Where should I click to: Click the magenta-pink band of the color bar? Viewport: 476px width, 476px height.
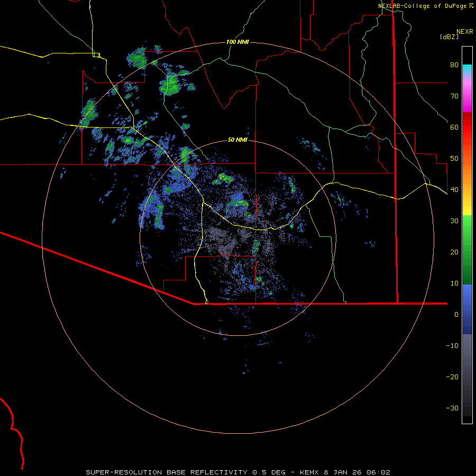tap(467, 94)
